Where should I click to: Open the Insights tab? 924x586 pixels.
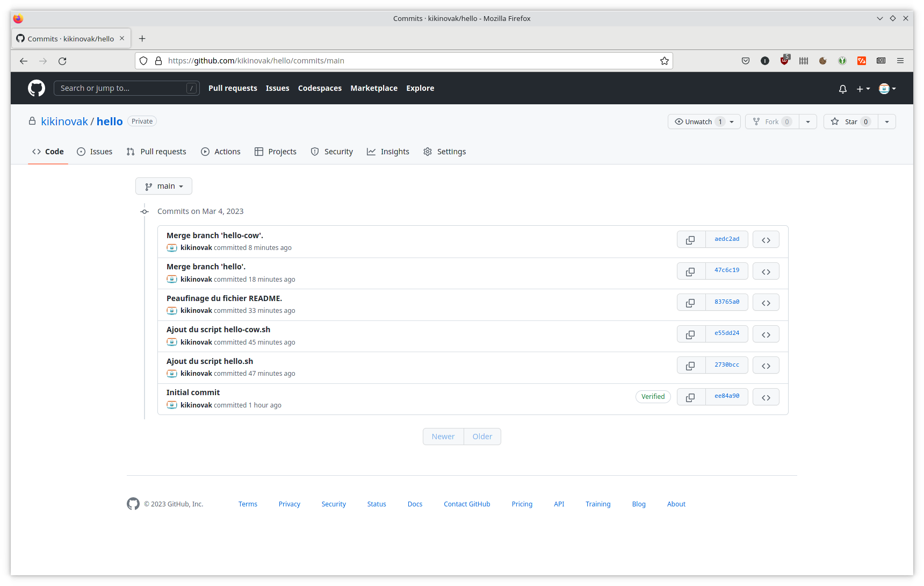pos(388,152)
